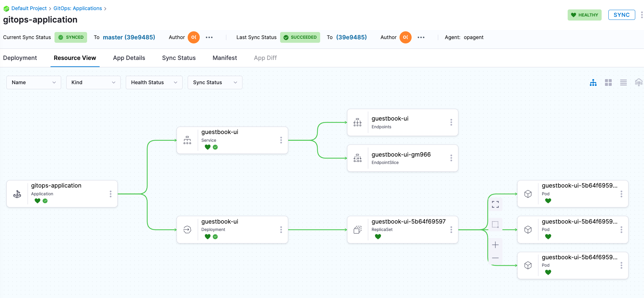Switch to the App Details tab

[x=129, y=58]
